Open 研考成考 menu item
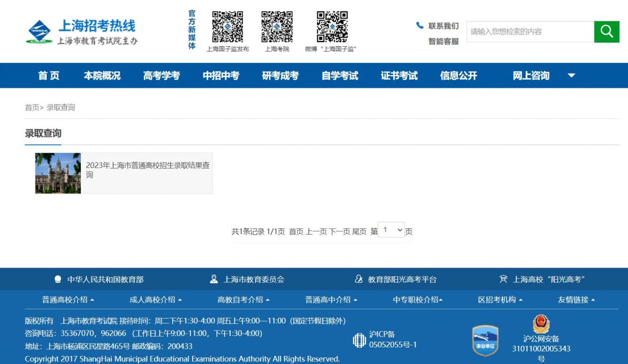 coord(280,76)
